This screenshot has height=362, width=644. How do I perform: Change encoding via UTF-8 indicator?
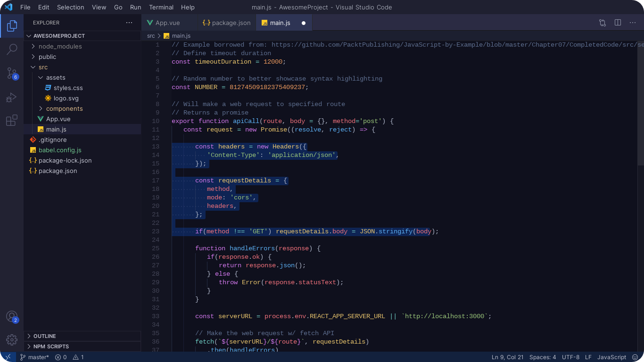tap(571, 357)
